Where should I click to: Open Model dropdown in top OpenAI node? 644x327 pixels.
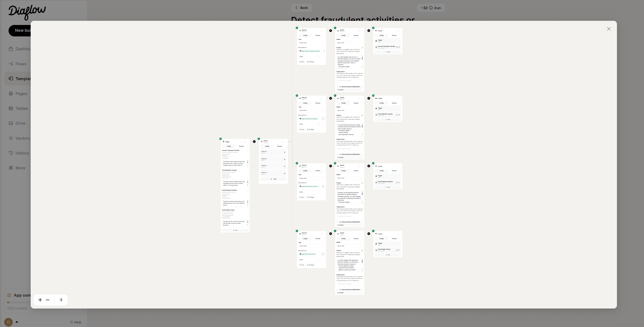tap(349, 43)
